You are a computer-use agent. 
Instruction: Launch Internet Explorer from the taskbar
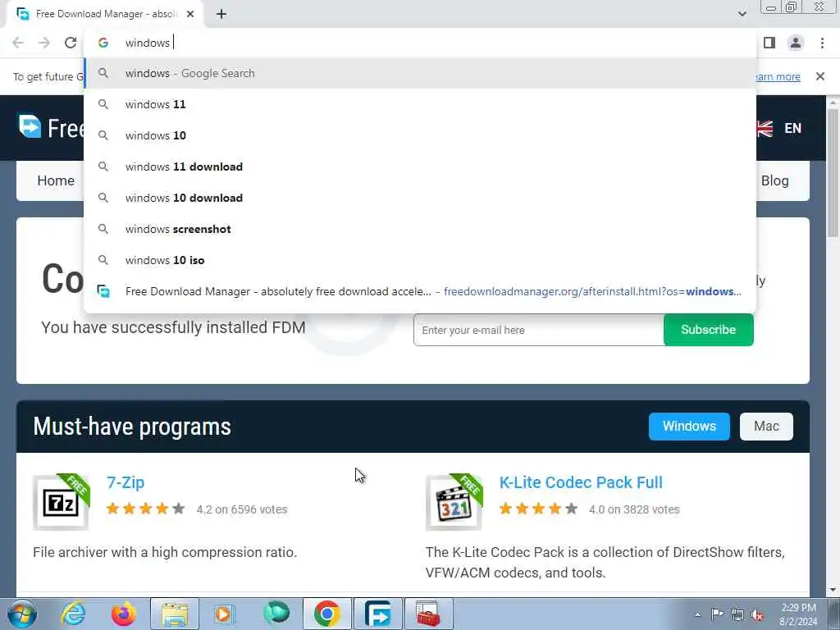pos(73,614)
